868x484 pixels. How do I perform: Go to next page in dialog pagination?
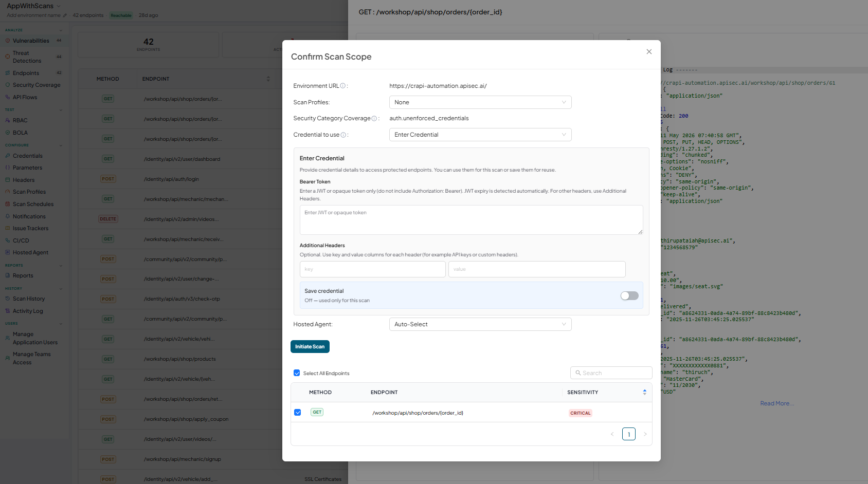tap(645, 434)
